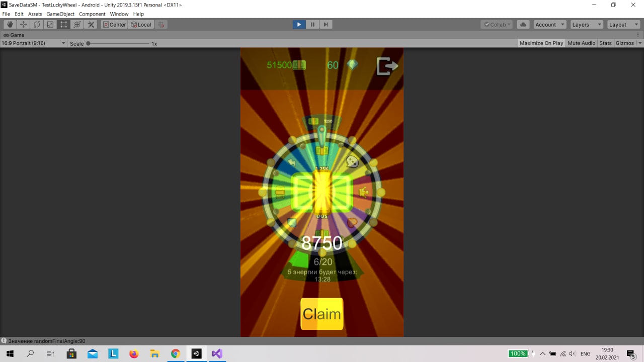Screen dimensions: 644x362
Task: Toggle grid snapping icon
Action: pyautogui.click(x=161, y=24)
